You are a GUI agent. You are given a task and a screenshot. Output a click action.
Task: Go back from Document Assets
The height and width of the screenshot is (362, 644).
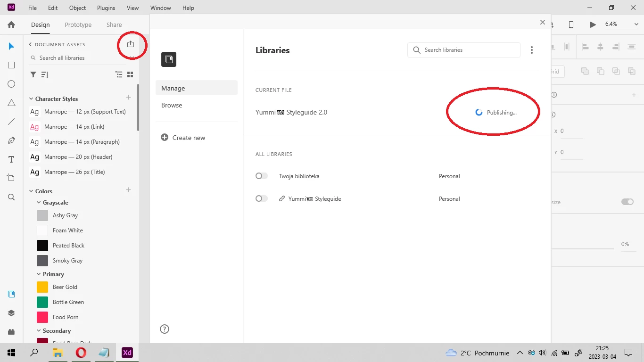pos(30,44)
